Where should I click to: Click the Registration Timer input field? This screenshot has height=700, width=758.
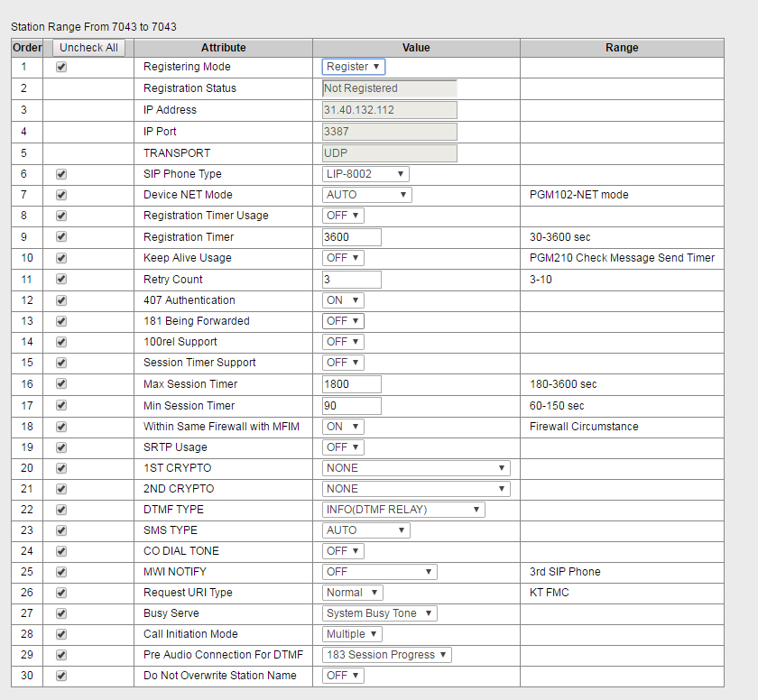tap(352, 237)
